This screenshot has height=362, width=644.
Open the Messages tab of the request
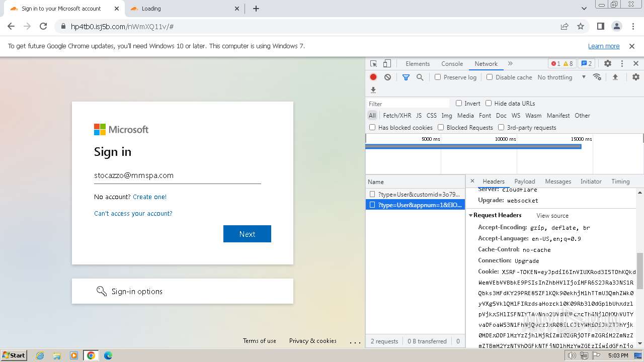(x=558, y=182)
